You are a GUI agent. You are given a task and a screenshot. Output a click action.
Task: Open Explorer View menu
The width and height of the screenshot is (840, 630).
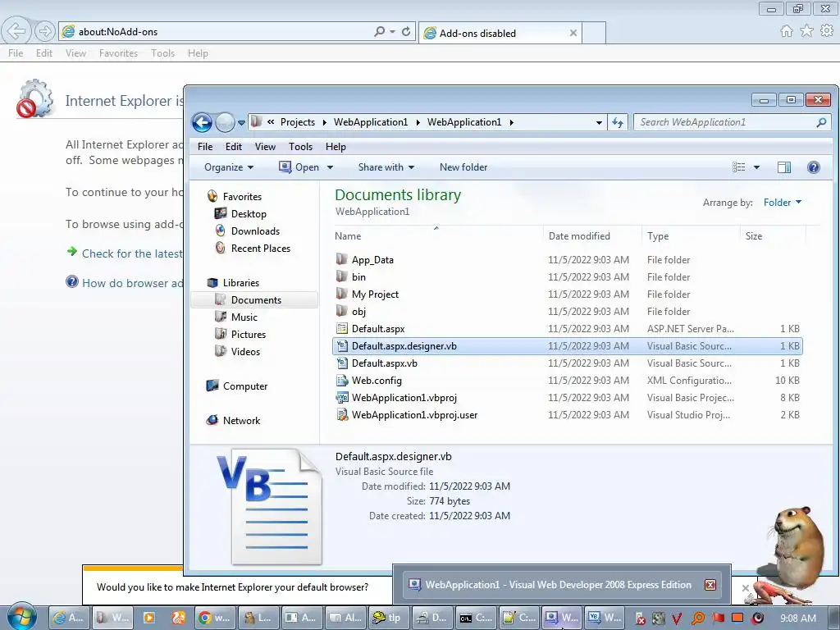click(x=265, y=147)
